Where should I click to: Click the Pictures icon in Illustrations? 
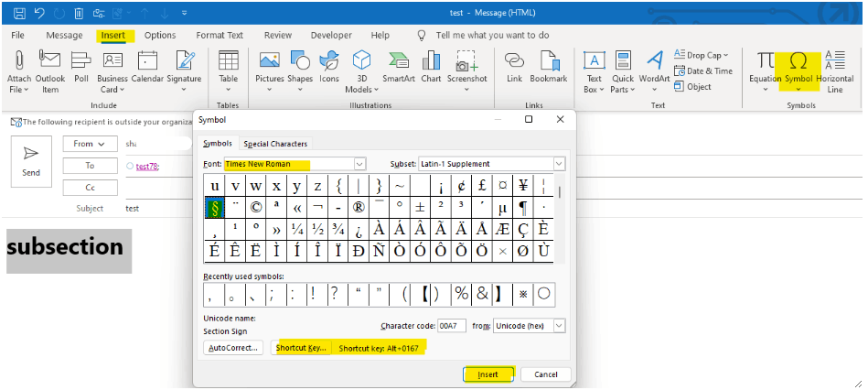269,61
